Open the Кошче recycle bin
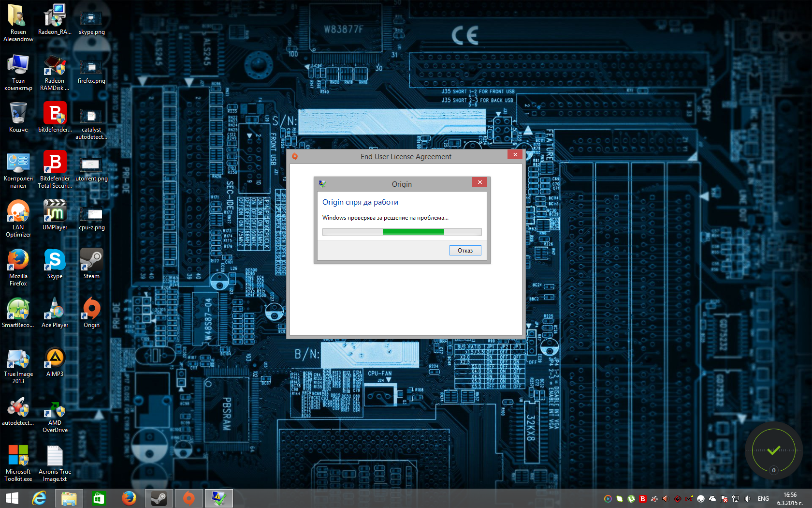 pyautogui.click(x=18, y=117)
